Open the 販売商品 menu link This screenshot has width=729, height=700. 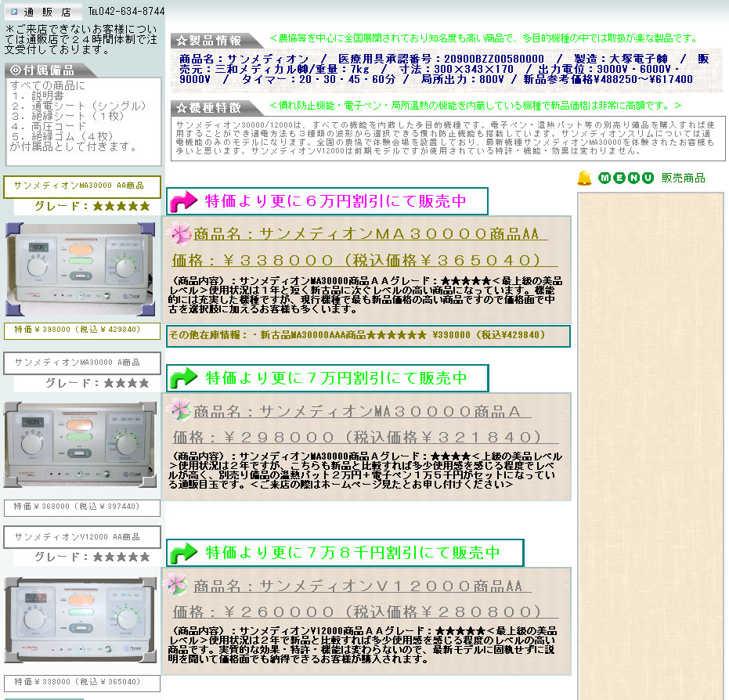[683, 178]
